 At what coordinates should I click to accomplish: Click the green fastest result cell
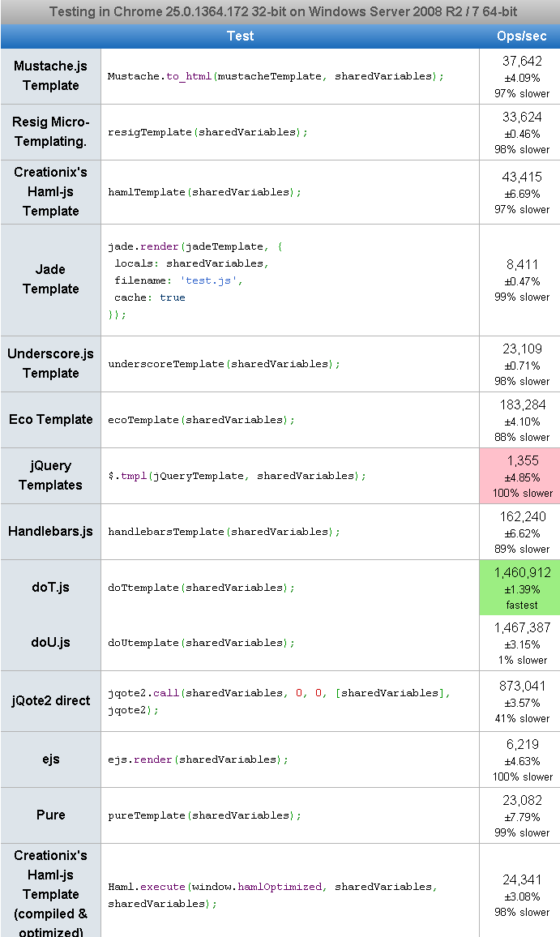coord(521,588)
